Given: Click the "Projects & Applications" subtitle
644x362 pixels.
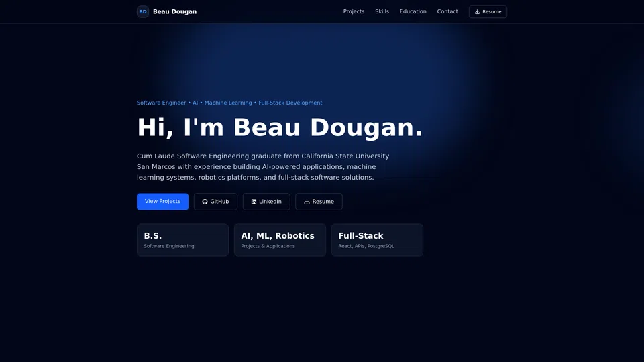Looking at the screenshot, I should (x=268, y=246).
